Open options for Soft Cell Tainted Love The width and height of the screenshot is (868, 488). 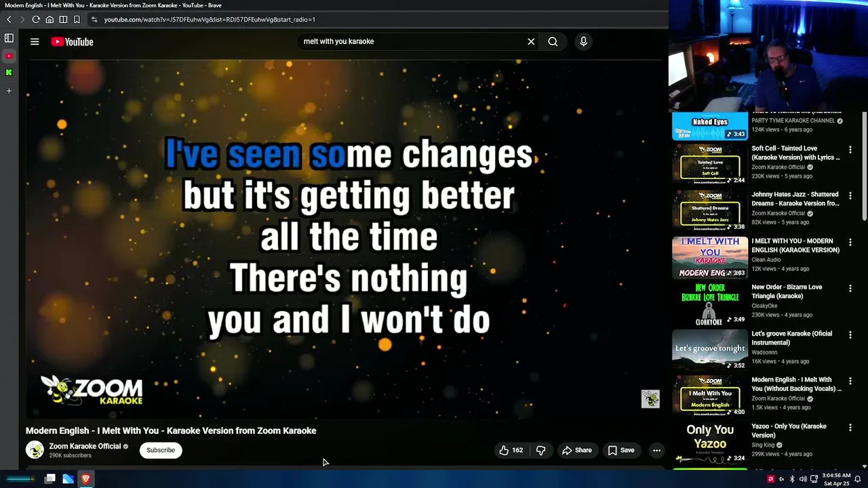(850, 149)
